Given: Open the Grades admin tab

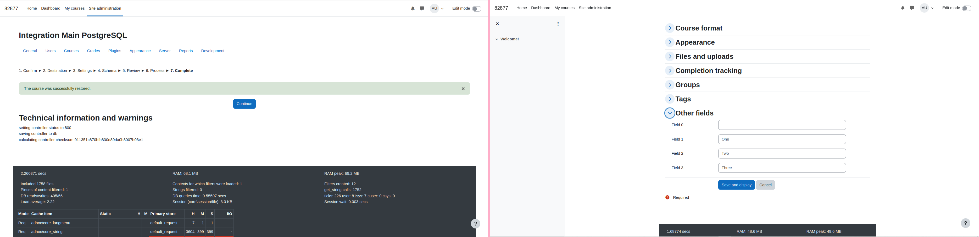Looking at the screenshot, I should 94,51.
